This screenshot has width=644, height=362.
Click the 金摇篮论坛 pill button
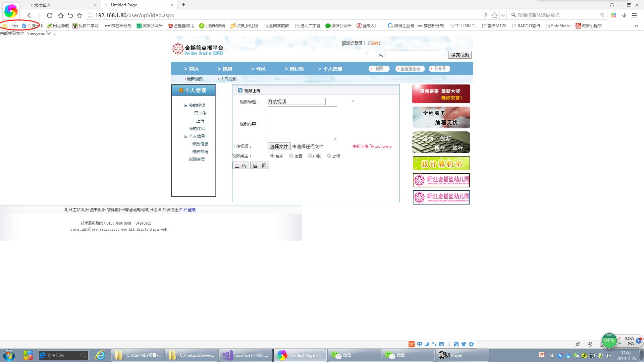(x=410, y=69)
